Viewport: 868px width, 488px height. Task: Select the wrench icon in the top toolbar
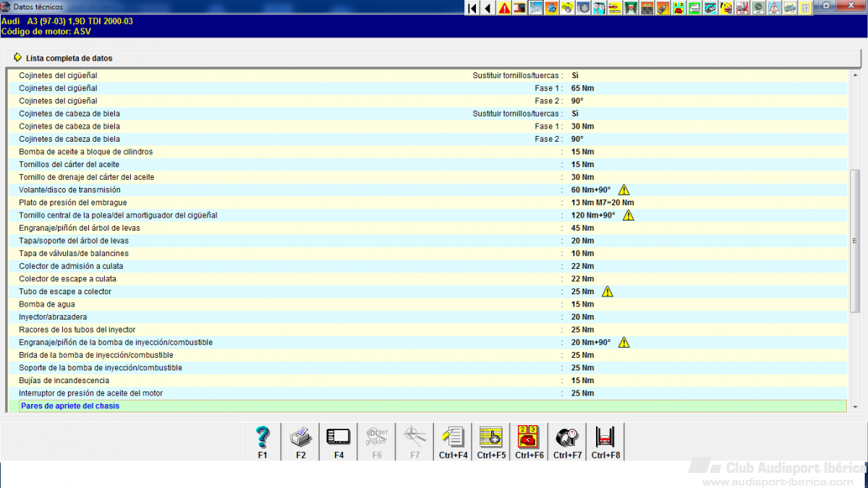[x=535, y=8]
